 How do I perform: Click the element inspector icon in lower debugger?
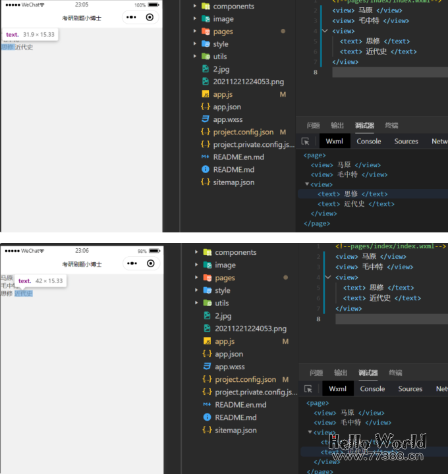click(x=308, y=389)
